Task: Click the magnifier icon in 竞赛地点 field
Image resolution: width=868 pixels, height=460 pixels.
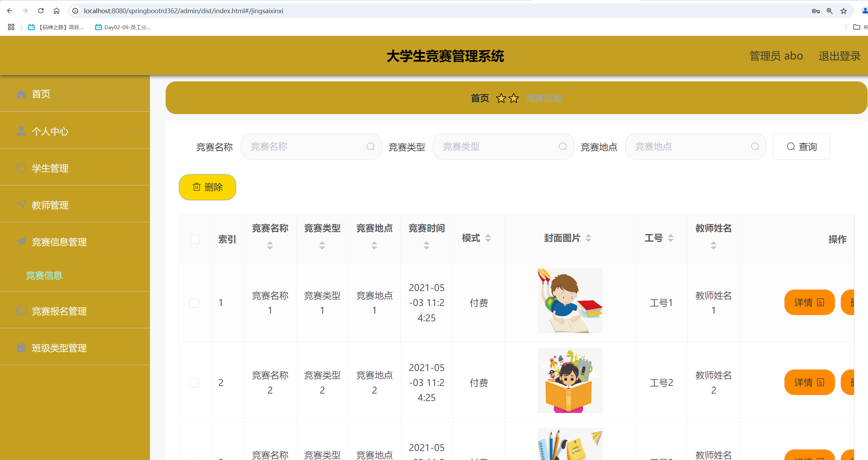Action: pyautogui.click(x=755, y=147)
